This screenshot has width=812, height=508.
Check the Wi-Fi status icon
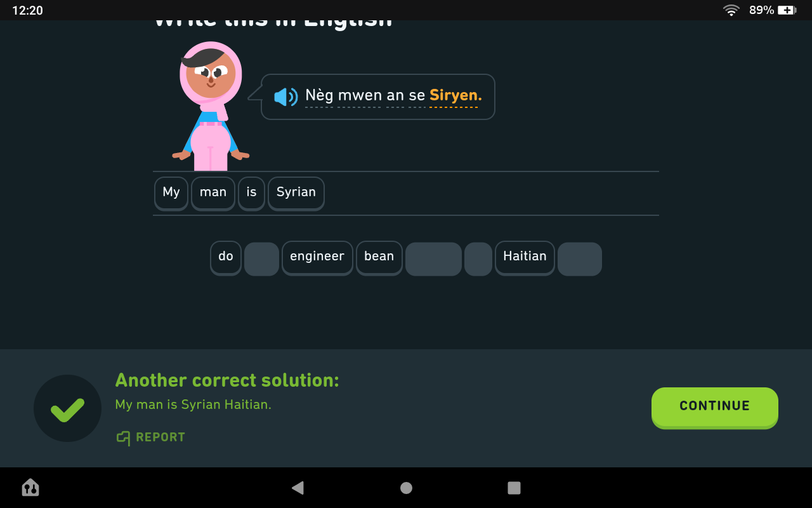coord(731,10)
